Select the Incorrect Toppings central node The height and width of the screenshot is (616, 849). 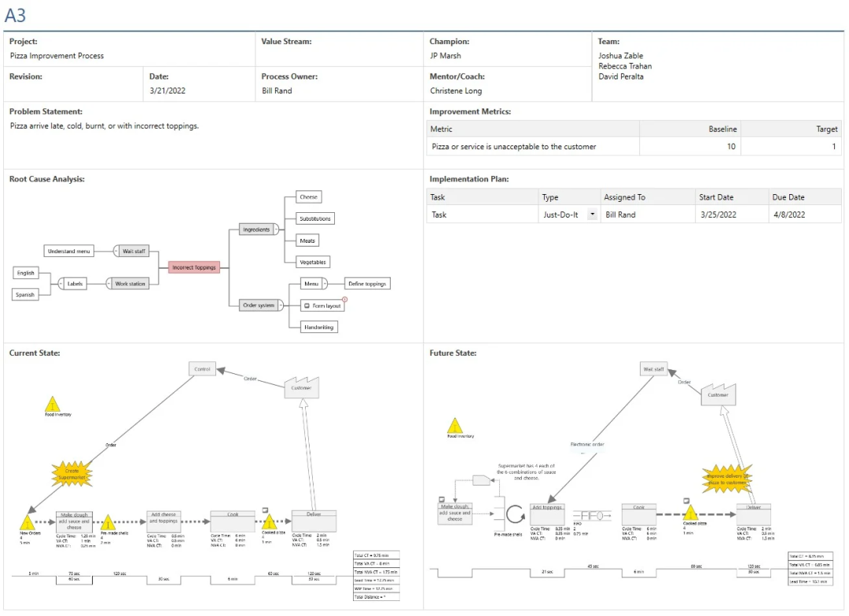[193, 267]
